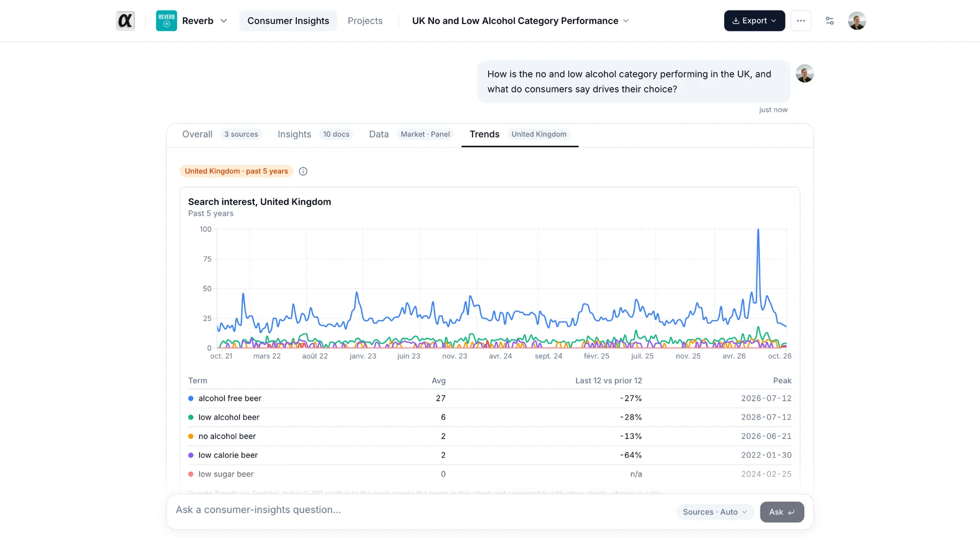Focus the consumer-insights question input

pos(421,510)
